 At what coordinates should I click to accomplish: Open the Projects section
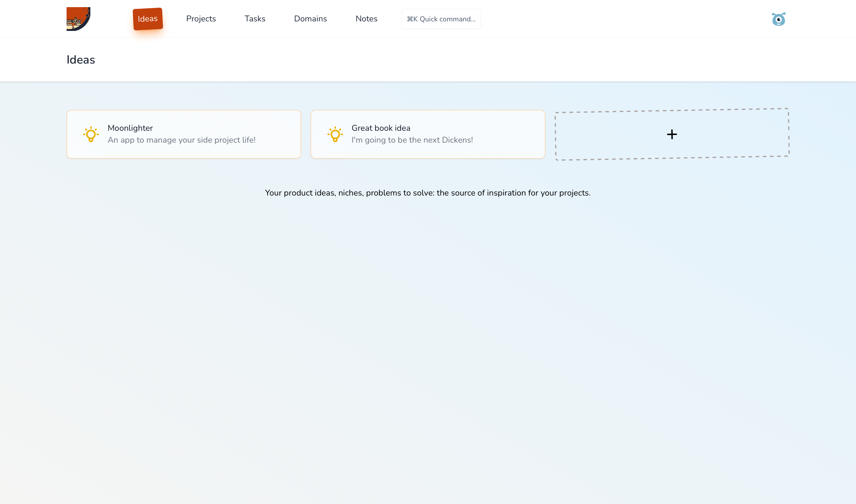[x=201, y=19]
